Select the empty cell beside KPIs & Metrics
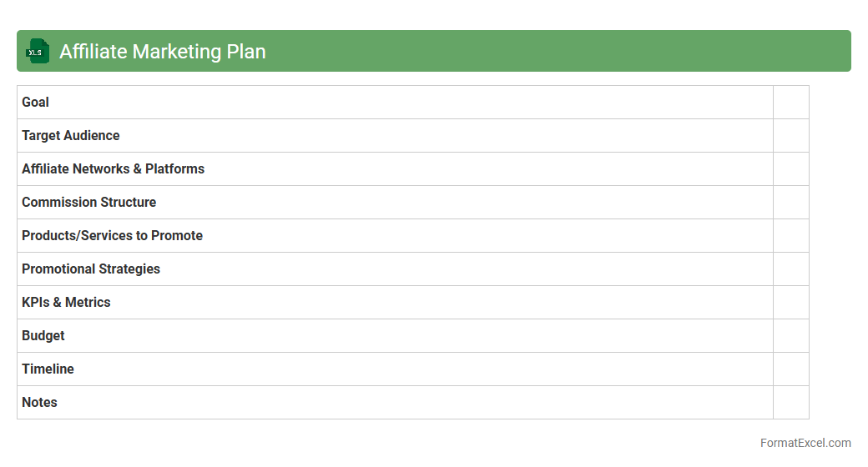Image resolution: width=868 pixels, height=467 pixels. click(x=790, y=302)
